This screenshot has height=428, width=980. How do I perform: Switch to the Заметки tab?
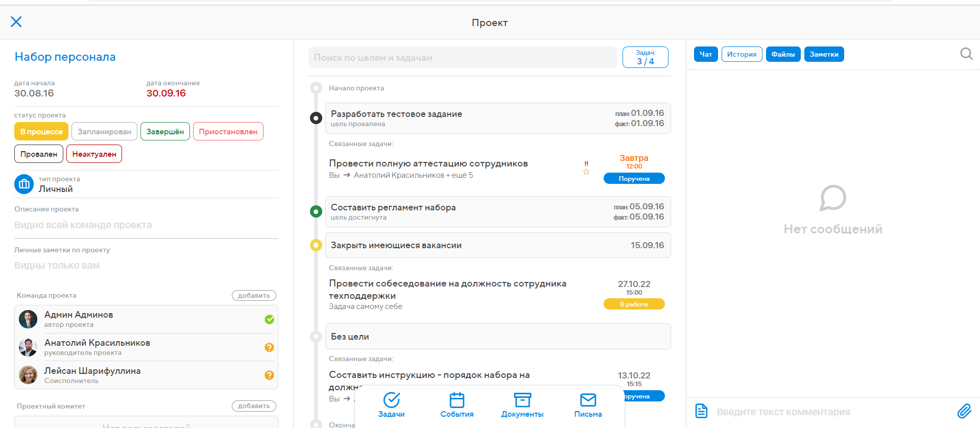point(824,54)
